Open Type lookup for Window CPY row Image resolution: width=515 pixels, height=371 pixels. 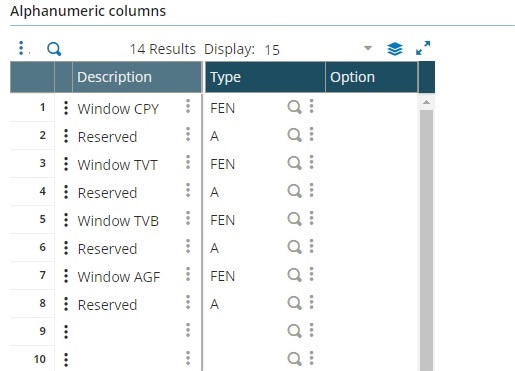pos(294,107)
